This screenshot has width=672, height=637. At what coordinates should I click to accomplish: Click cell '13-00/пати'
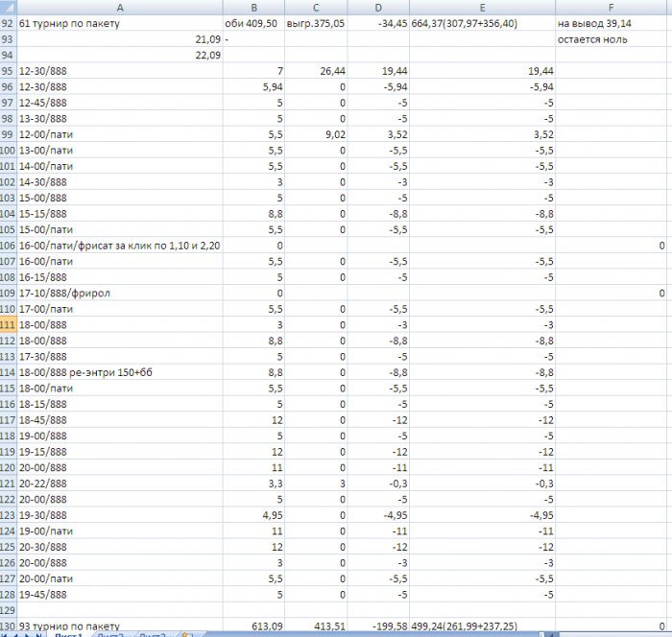[120, 151]
